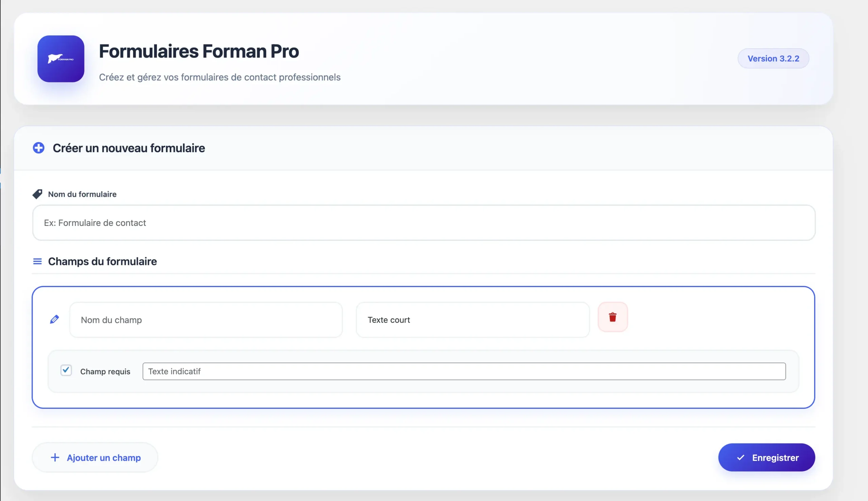
Task: Click the pencil edit icon in field row
Action: tap(54, 319)
